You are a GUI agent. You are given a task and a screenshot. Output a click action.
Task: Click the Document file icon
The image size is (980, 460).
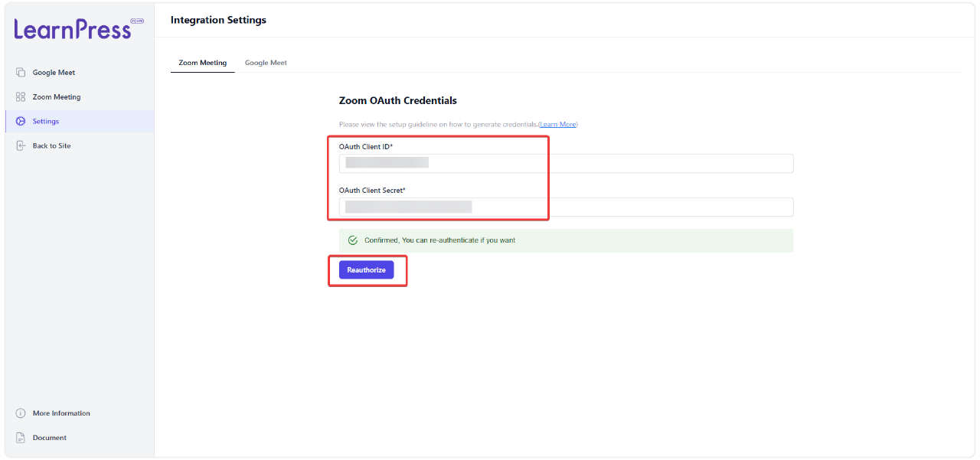tap(21, 438)
